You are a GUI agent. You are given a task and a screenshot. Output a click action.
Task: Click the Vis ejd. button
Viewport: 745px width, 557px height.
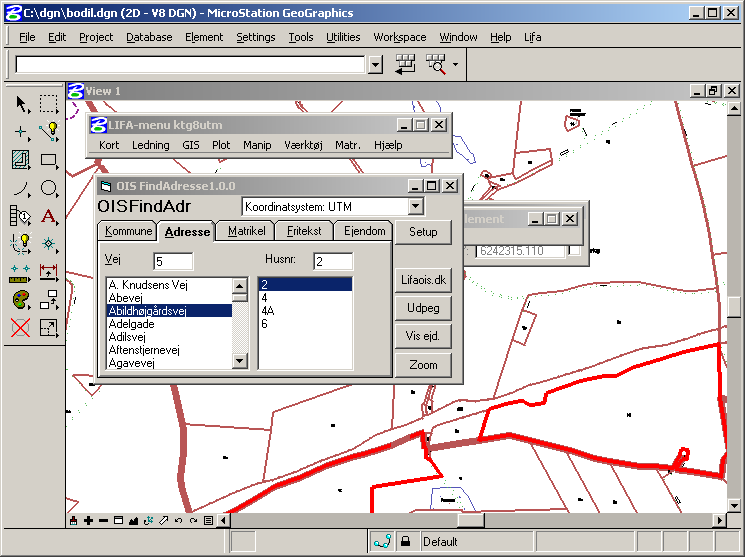click(423, 336)
